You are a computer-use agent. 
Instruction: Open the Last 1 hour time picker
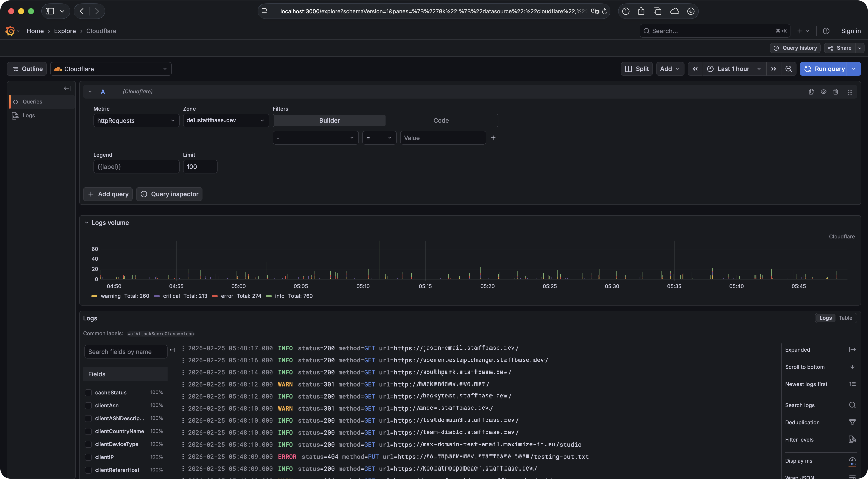click(x=734, y=69)
